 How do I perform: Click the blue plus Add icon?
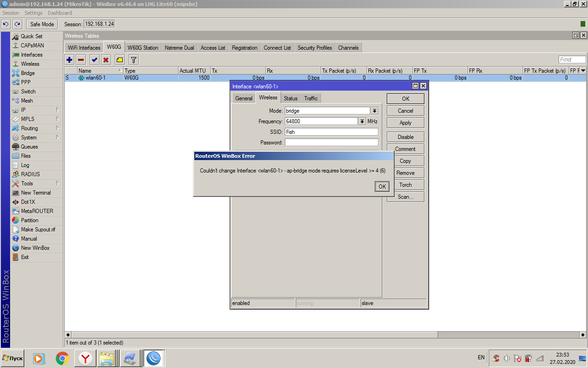point(69,60)
